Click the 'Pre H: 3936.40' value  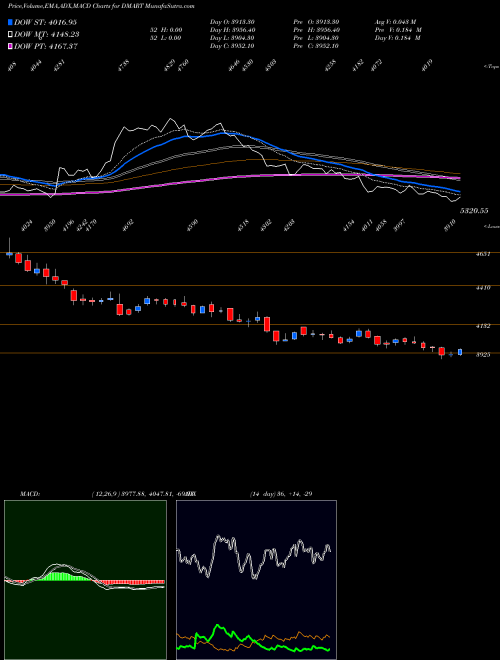(316, 30)
